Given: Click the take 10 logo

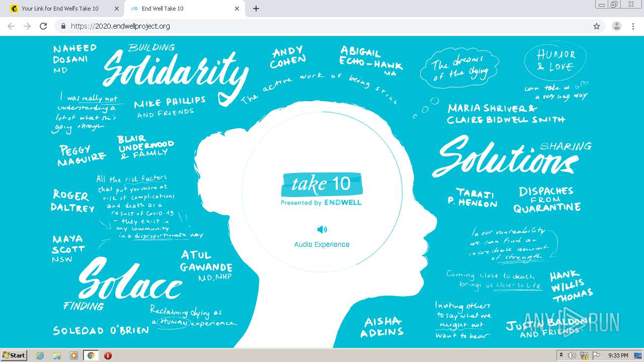Looking at the screenshot, I should pos(322,185).
